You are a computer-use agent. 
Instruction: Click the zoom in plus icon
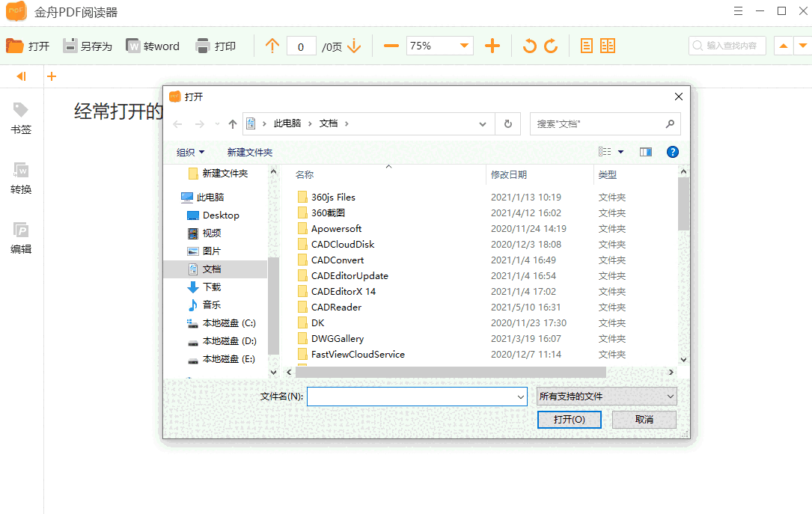pyautogui.click(x=492, y=46)
